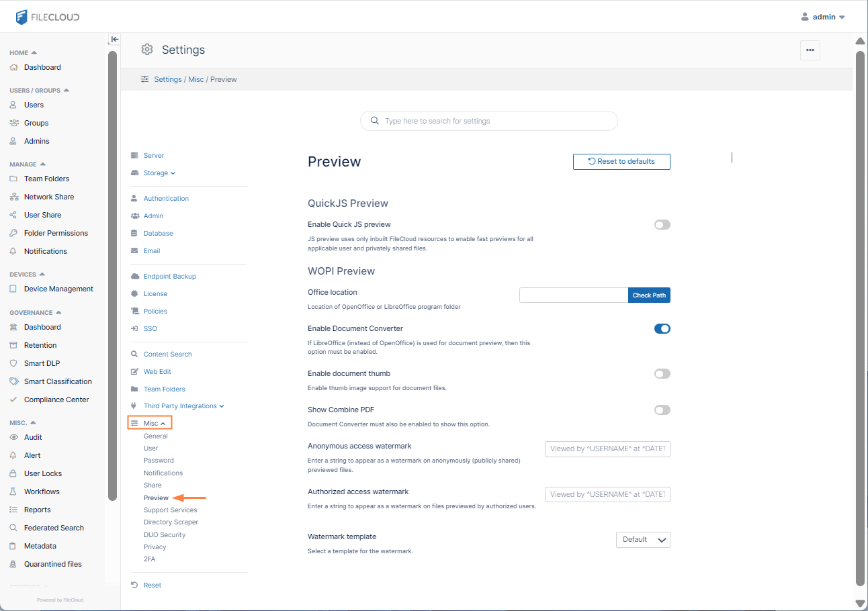Click the Network Share icon
The height and width of the screenshot is (611, 868).
coord(13,197)
